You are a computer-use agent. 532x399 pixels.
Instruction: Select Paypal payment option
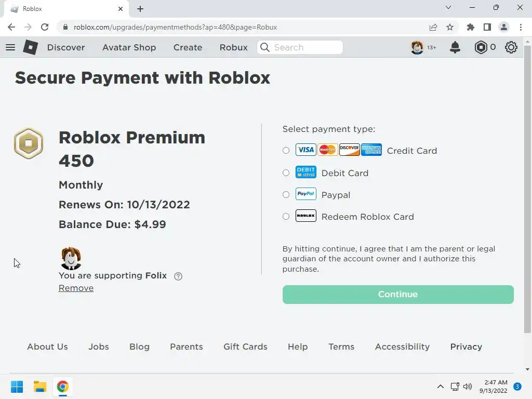click(286, 194)
